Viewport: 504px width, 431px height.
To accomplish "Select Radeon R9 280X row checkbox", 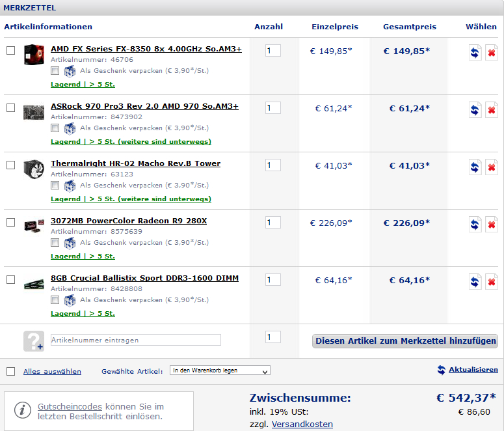I will point(10,223).
